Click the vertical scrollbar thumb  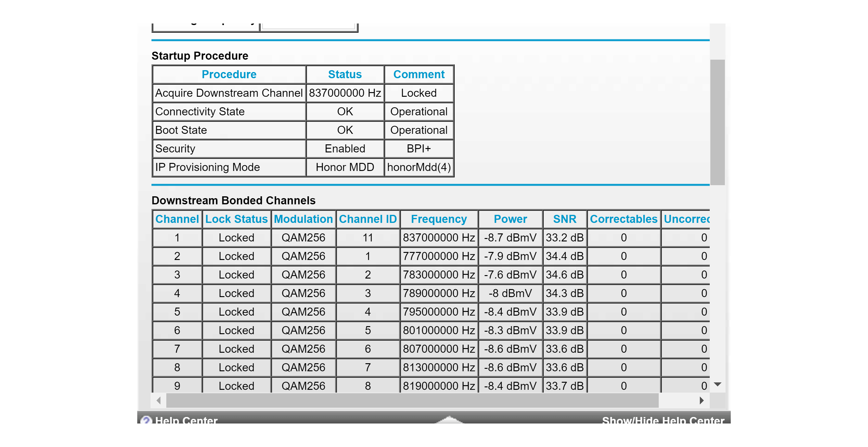717,122
